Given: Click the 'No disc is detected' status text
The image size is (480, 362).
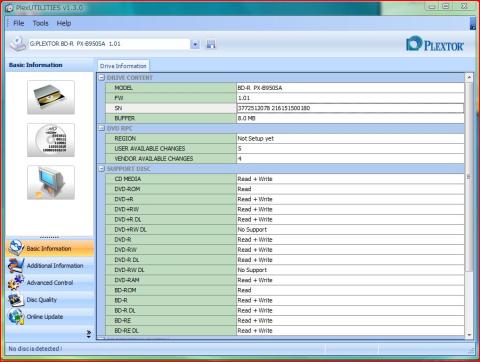Looking at the screenshot, I should (x=35, y=349).
